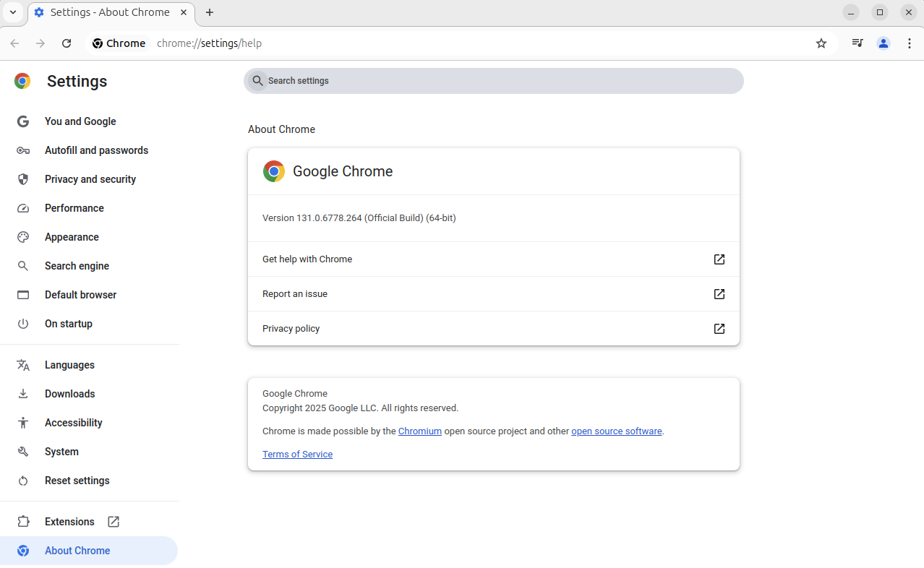Open Chrome three-dot menu
The width and height of the screenshot is (924, 568).
(x=910, y=43)
